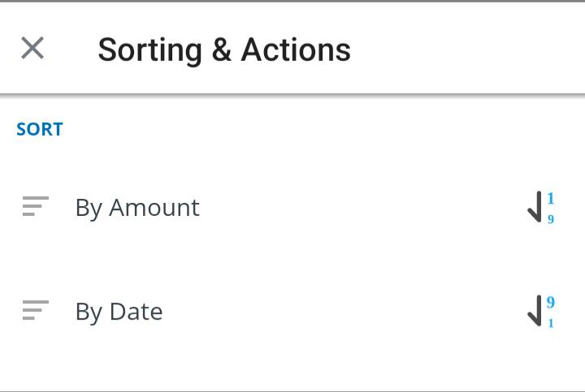Select the By Amount sort option

pos(292,208)
